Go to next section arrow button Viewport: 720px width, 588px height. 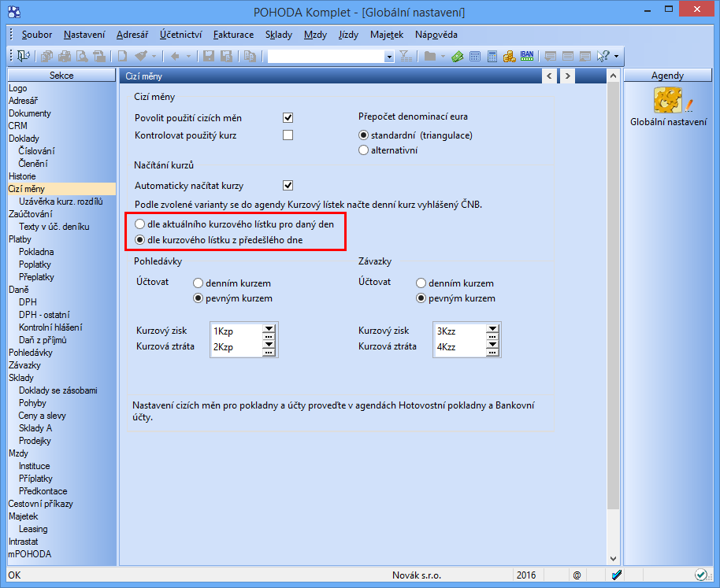(x=567, y=76)
